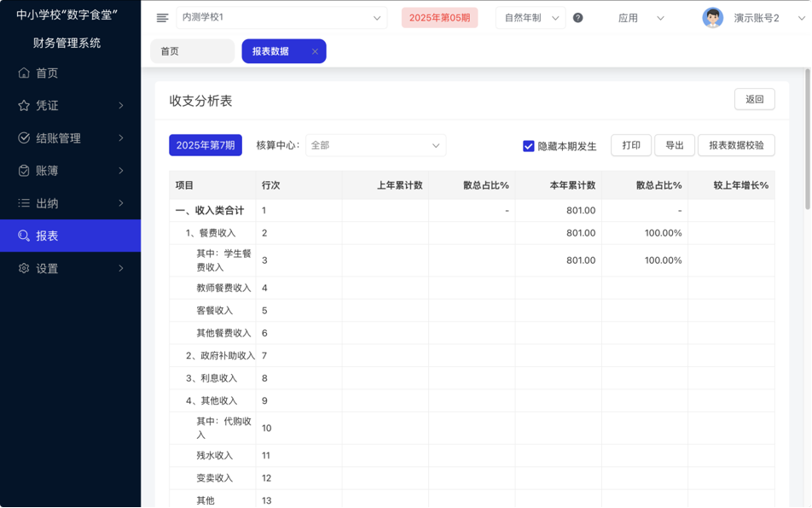Switch to the 首页 tab
812x508 pixels.
tap(191, 51)
